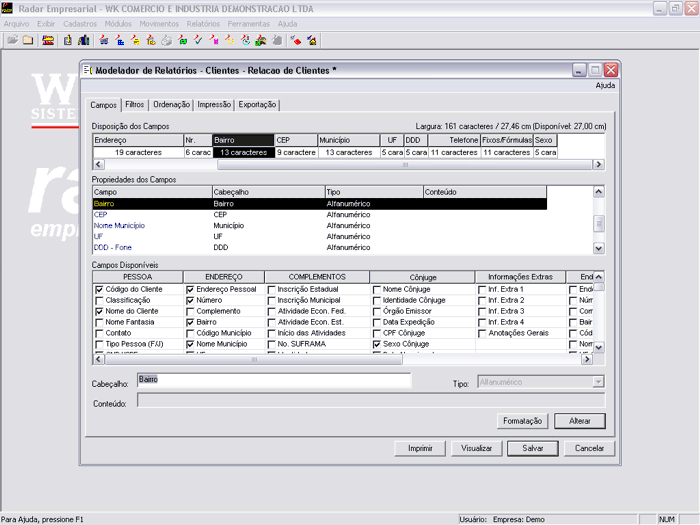Check the Inscrição Estadual checkbox

click(x=272, y=289)
